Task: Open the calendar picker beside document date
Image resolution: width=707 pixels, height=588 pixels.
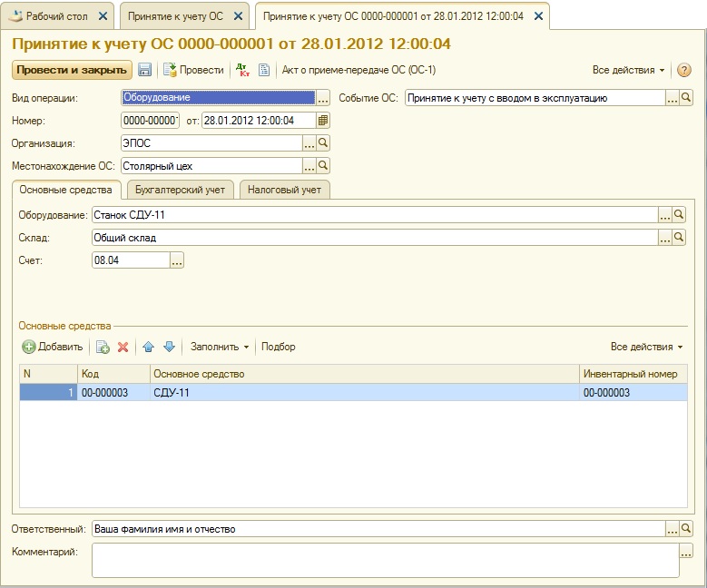Action: 323,121
